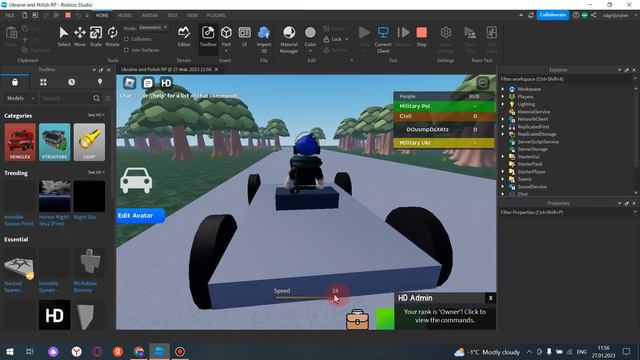Expand the Workspace tree node

click(503, 89)
